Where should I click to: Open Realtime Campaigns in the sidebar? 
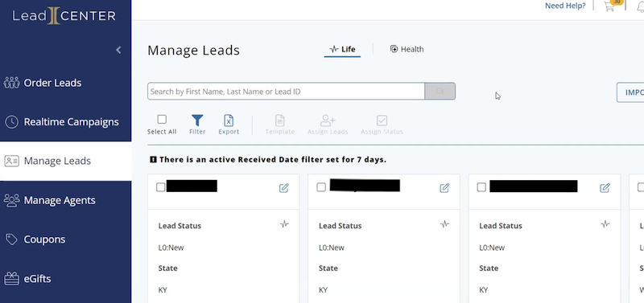coord(66,122)
